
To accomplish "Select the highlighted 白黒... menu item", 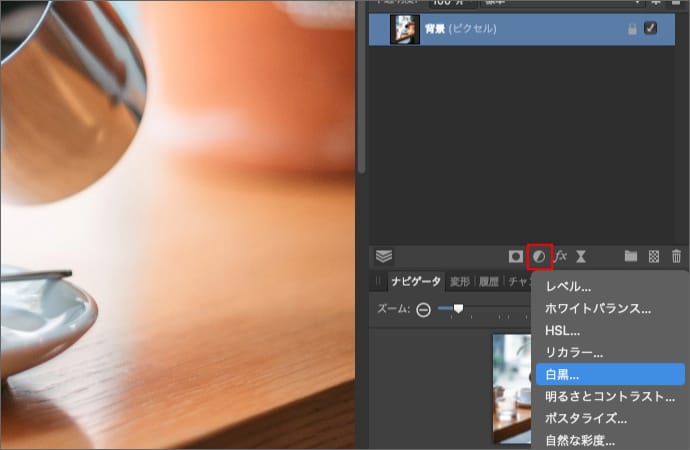I will click(x=565, y=374).
